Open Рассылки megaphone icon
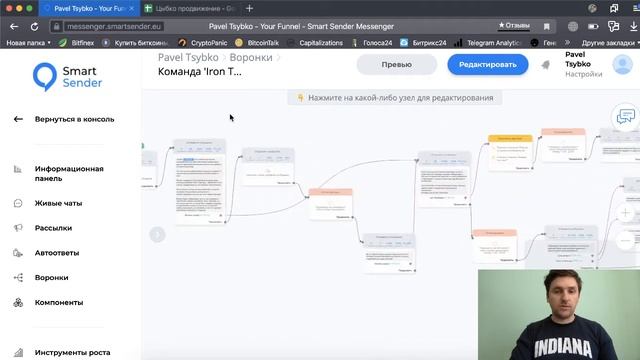This screenshot has height=360, width=640. 18,228
